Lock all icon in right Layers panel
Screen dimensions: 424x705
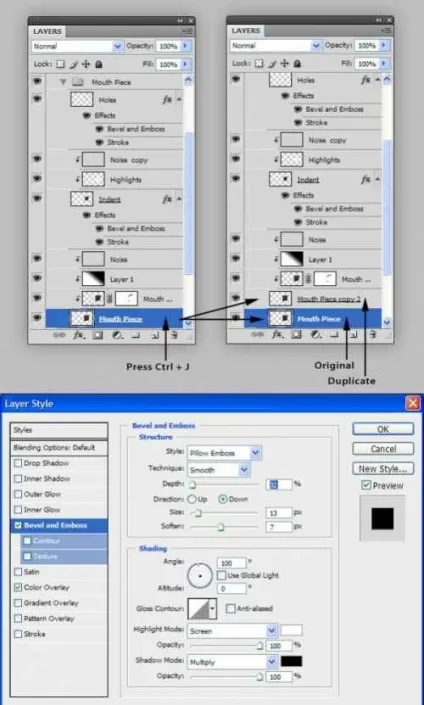297,63
